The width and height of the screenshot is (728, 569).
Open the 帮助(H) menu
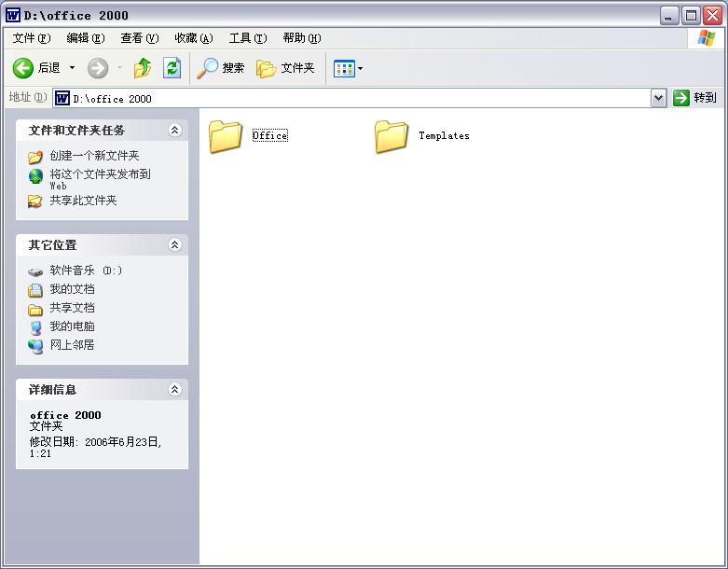click(x=302, y=38)
